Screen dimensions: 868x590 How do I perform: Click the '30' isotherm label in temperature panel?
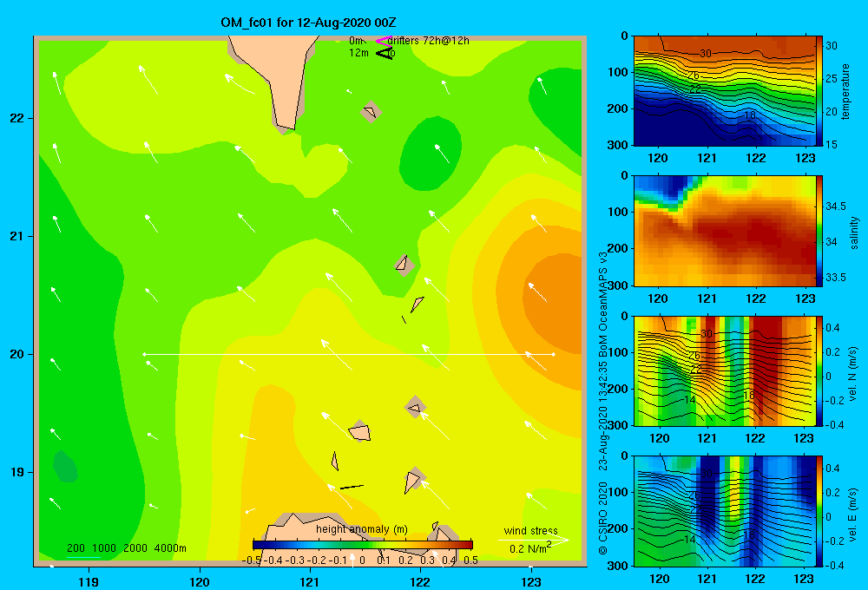[x=705, y=53]
